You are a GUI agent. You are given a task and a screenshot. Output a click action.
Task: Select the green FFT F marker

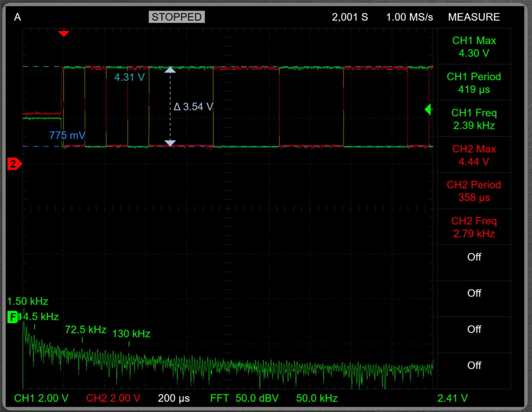tap(12, 317)
